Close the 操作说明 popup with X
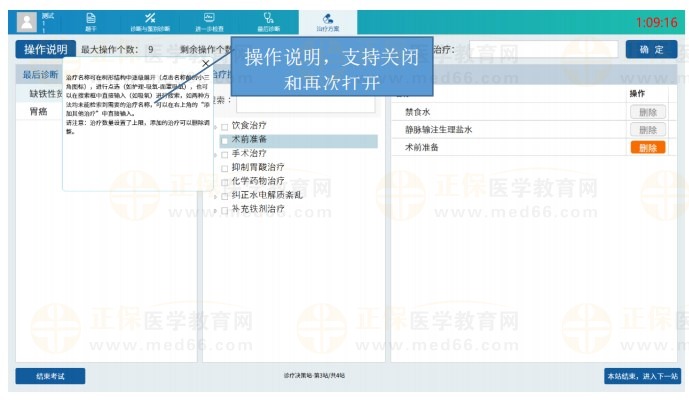The width and height of the screenshot is (689, 401). (x=205, y=65)
